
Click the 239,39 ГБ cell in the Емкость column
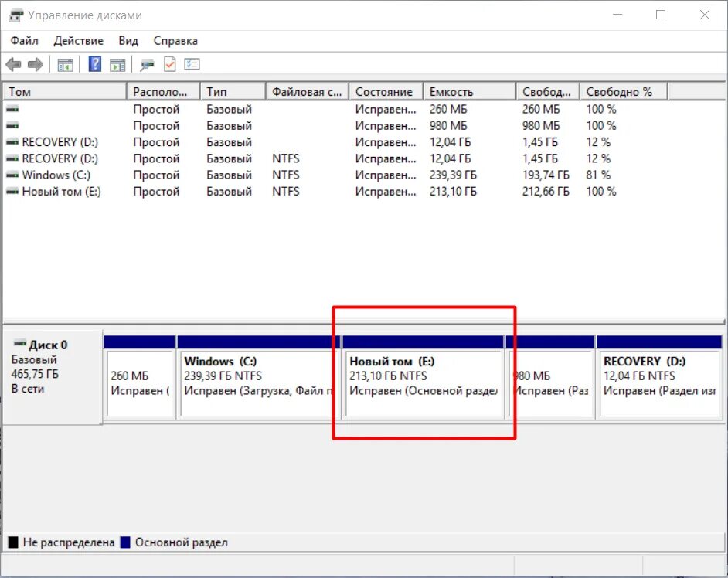453,175
